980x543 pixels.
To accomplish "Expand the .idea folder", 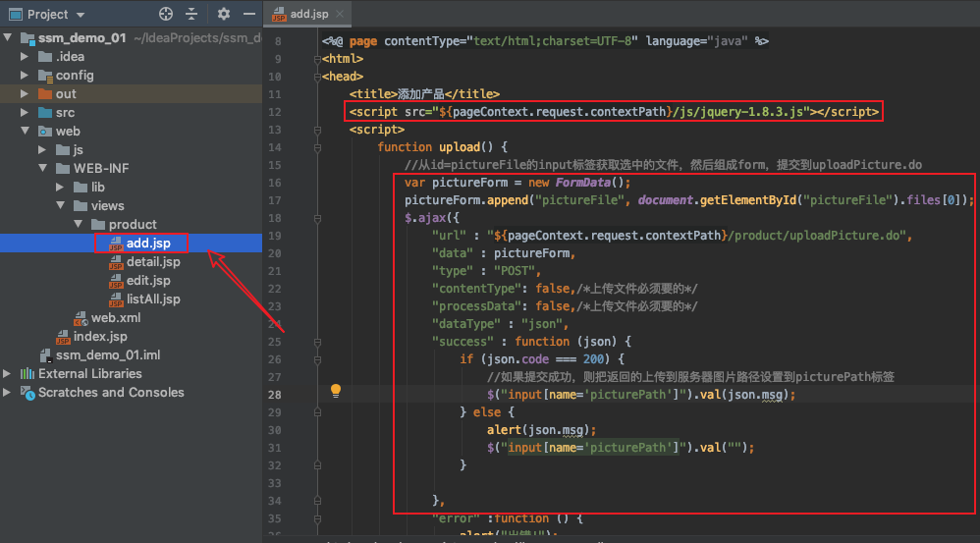I will pyautogui.click(x=25, y=56).
